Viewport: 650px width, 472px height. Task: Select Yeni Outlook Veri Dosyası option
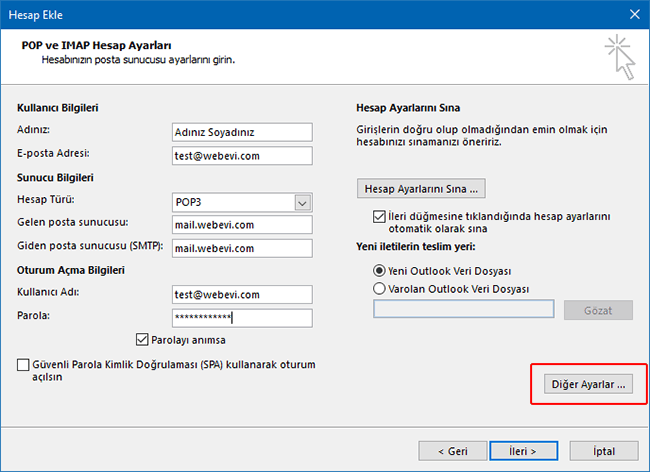click(x=379, y=270)
